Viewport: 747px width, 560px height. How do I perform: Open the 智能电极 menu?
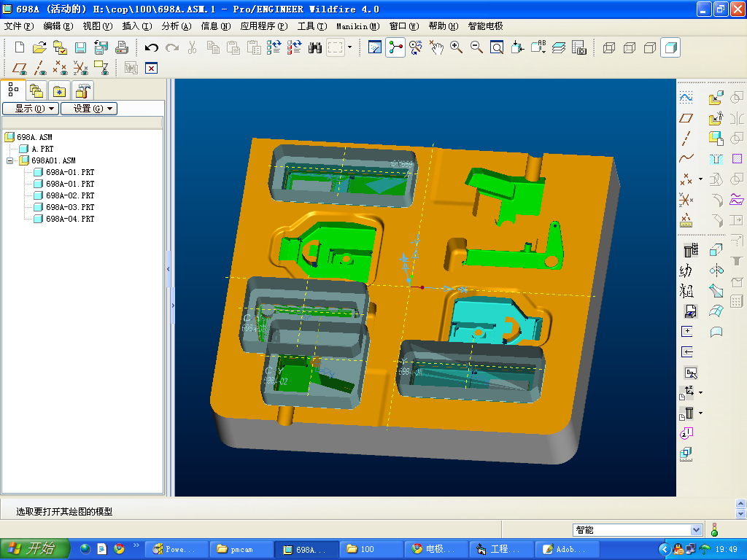coord(485,26)
